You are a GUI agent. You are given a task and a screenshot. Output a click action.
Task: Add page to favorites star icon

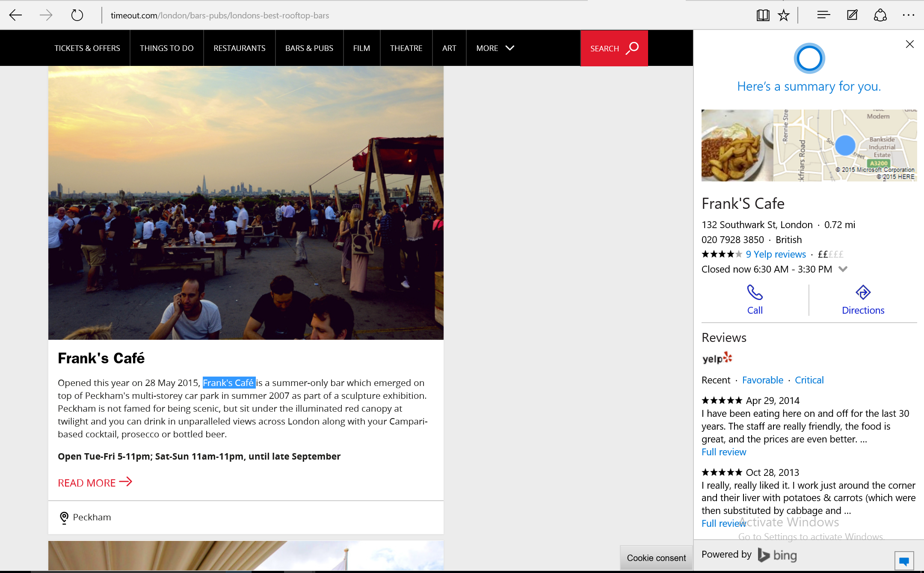[x=784, y=15]
